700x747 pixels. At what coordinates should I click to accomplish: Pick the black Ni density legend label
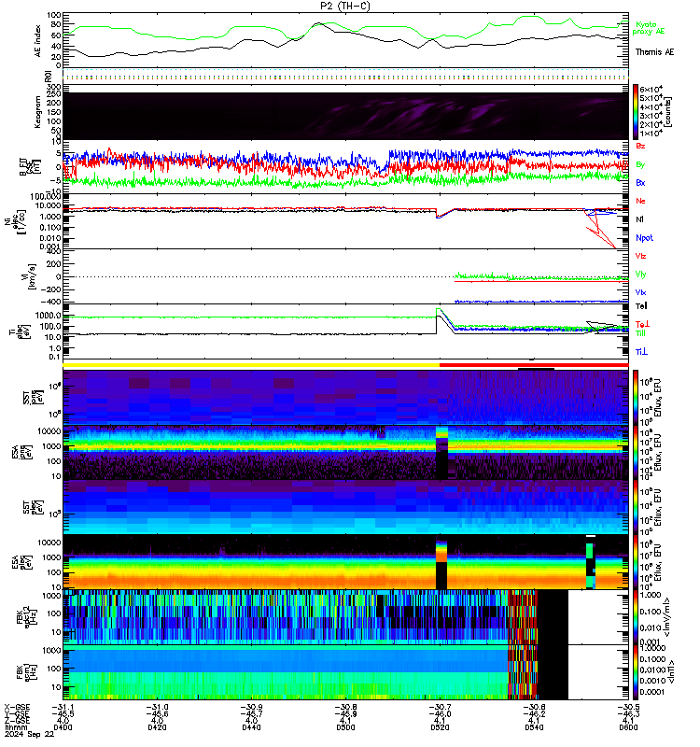(x=639, y=219)
